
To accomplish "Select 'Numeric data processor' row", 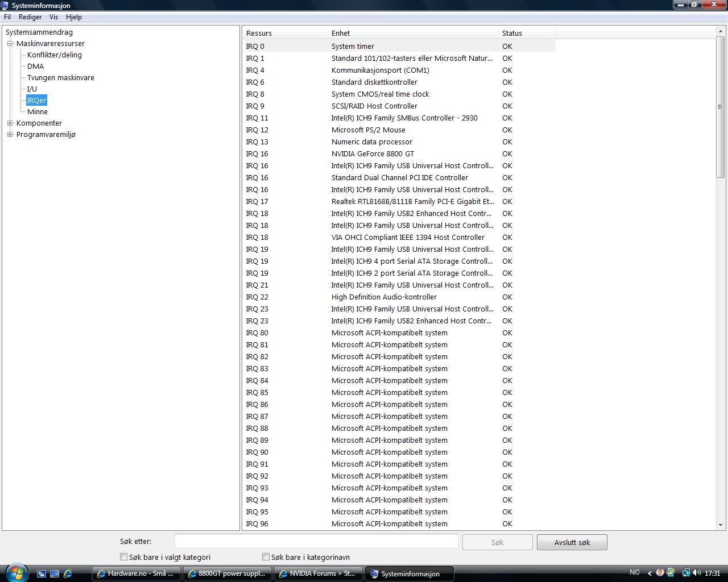I will click(x=399, y=142).
